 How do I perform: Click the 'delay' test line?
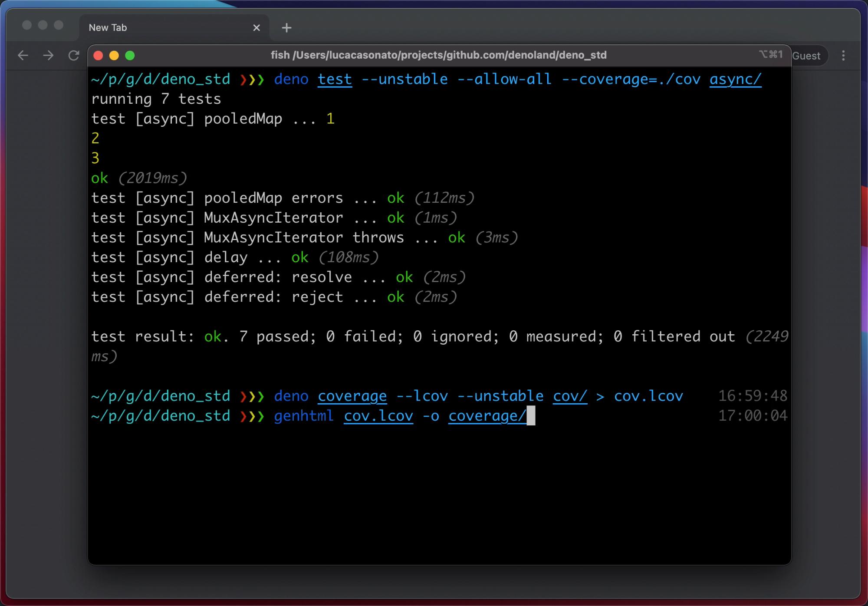pos(235,257)
